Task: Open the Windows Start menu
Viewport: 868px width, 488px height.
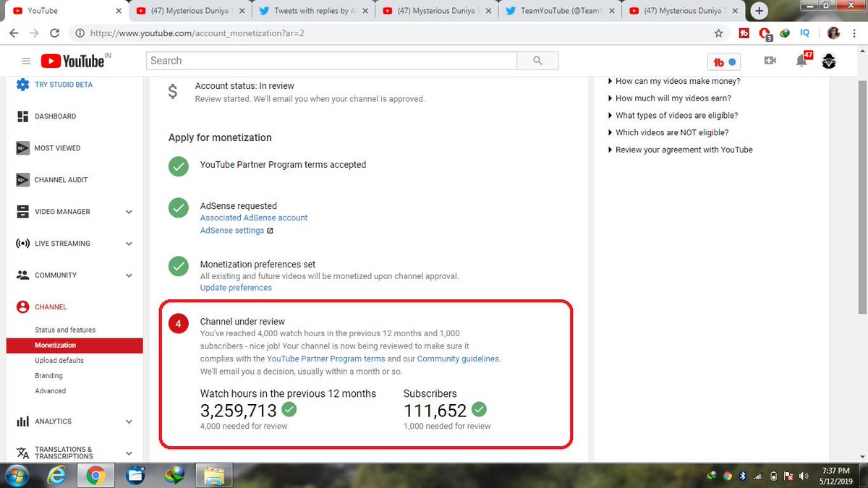Action: (16, 476)
